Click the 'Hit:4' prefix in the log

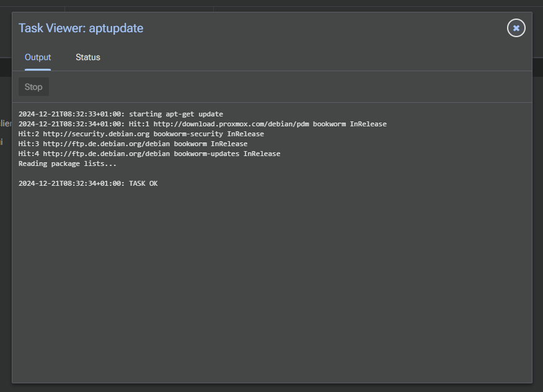(x=29, y=154)
